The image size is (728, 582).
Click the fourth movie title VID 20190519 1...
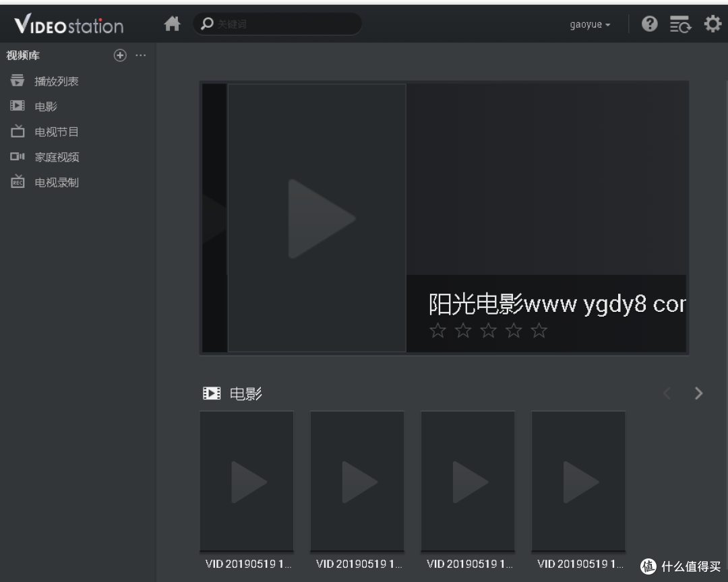tap(580, 564)
